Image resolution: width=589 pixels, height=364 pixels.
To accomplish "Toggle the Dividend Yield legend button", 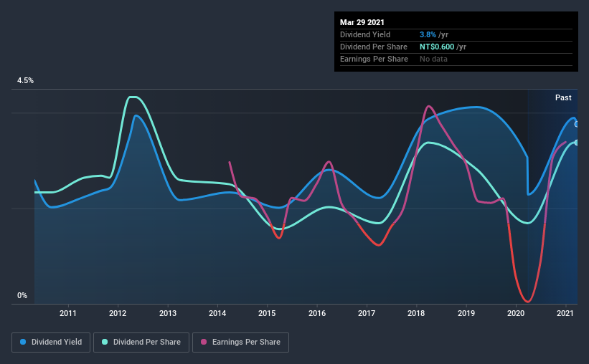I will pos(51,343).
